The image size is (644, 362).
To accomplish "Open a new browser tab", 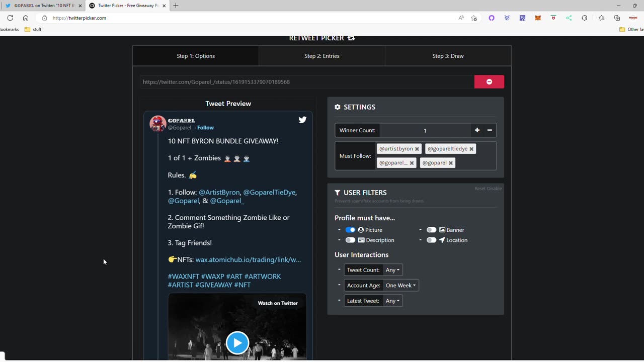I will pos(176,6).
